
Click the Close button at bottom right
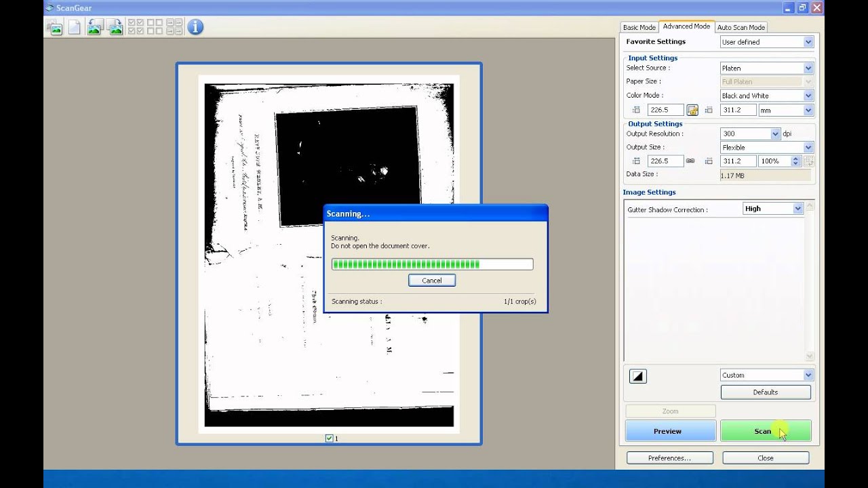click(x=766, y=458)
